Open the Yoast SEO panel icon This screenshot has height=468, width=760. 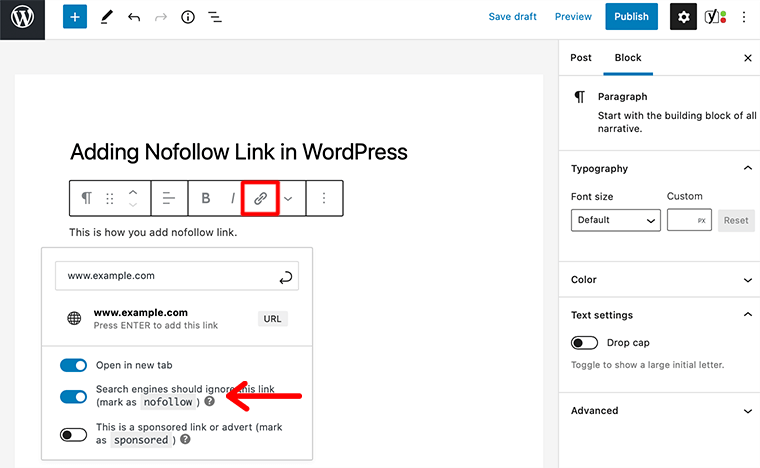point(715,17)
